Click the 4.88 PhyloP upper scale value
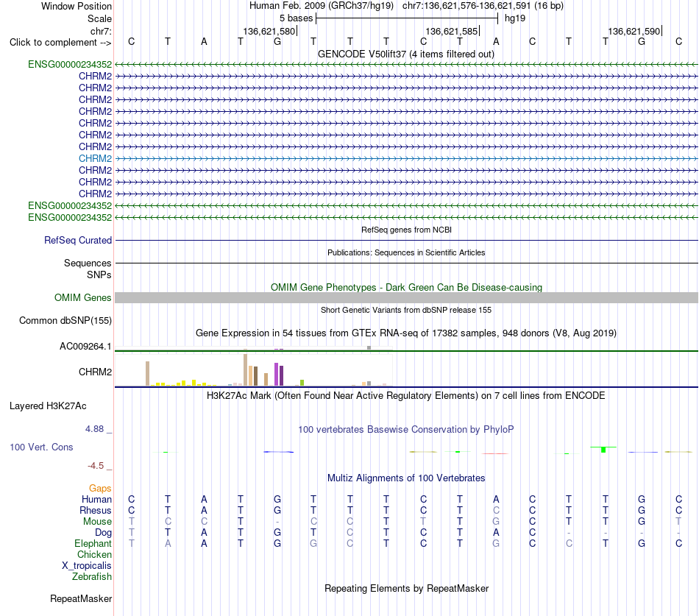Image resolution: width=699 pixels, height=616 pixels. tap(94, 428)
